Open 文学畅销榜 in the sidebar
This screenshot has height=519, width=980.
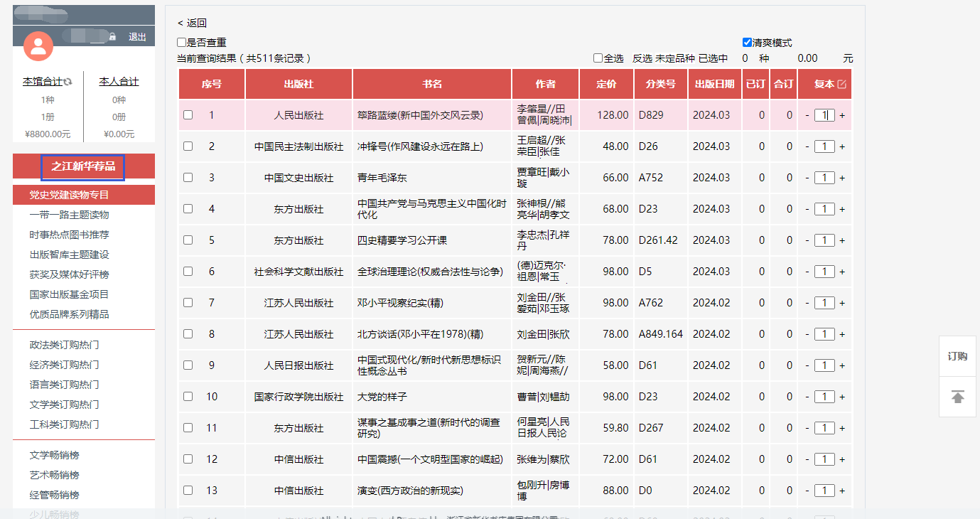54,455
